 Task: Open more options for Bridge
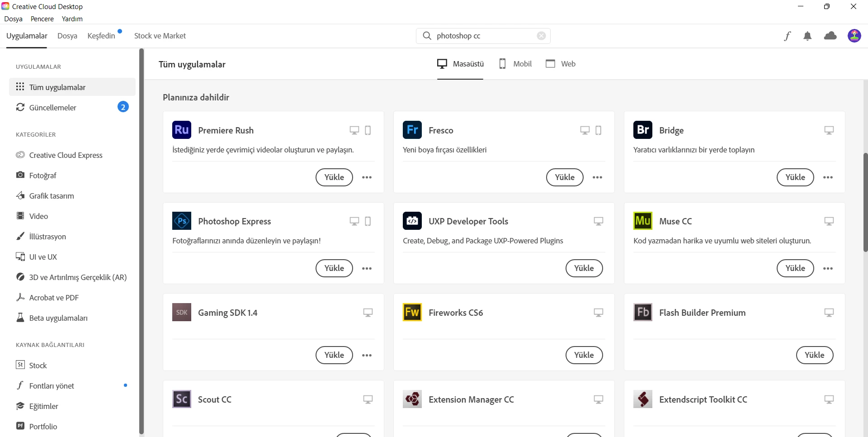(828, 177)
